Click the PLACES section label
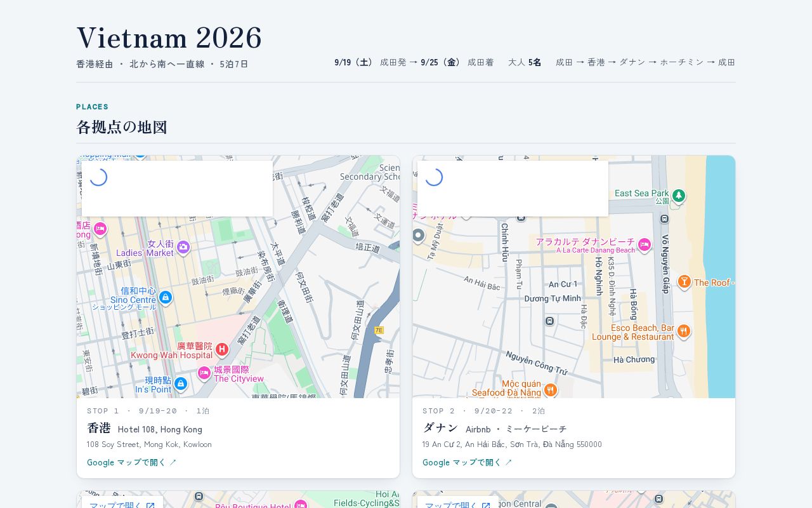 (93, 107)
